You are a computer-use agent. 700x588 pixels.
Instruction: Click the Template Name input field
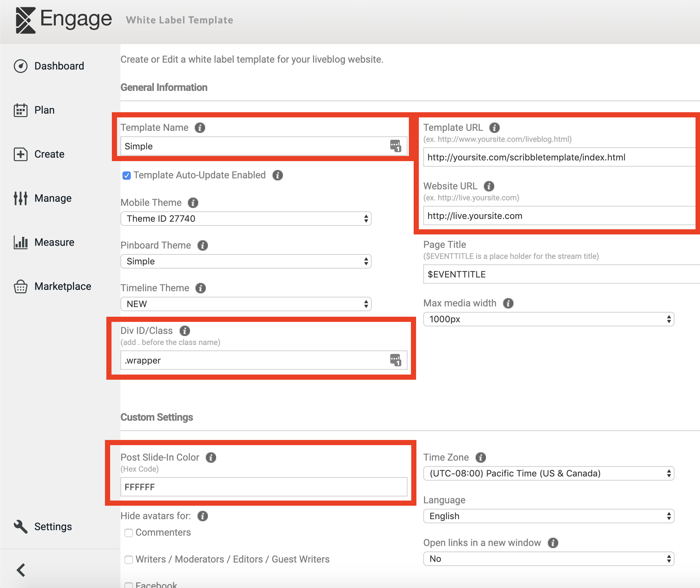pos(264,146)
